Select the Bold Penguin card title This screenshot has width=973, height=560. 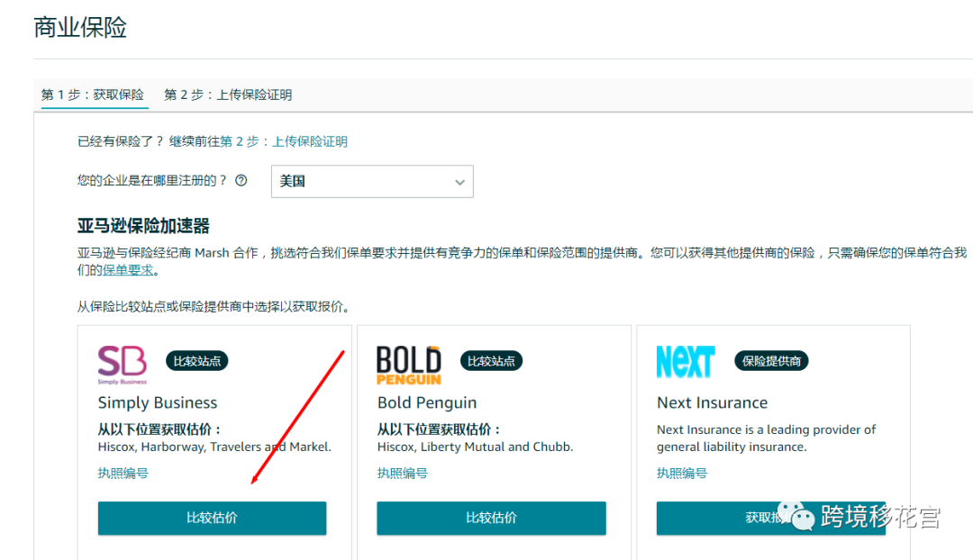point(427,403)
